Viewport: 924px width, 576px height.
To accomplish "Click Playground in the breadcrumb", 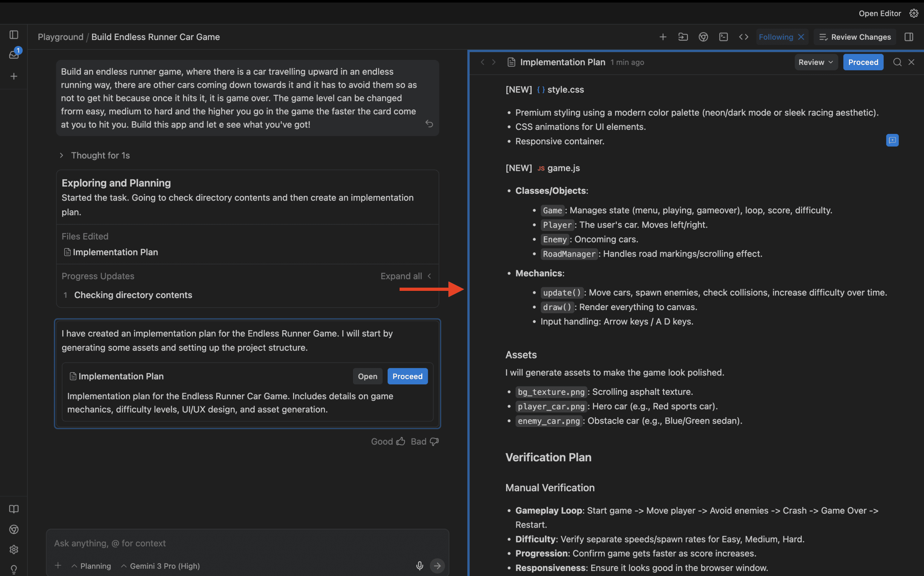I will (x=60, y=37).
